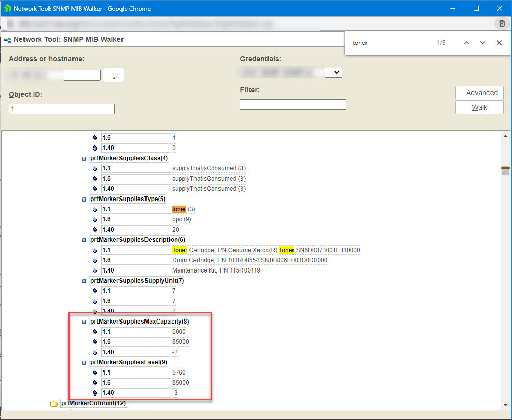
Task: Close the find bar
Action: click(499, 43)
